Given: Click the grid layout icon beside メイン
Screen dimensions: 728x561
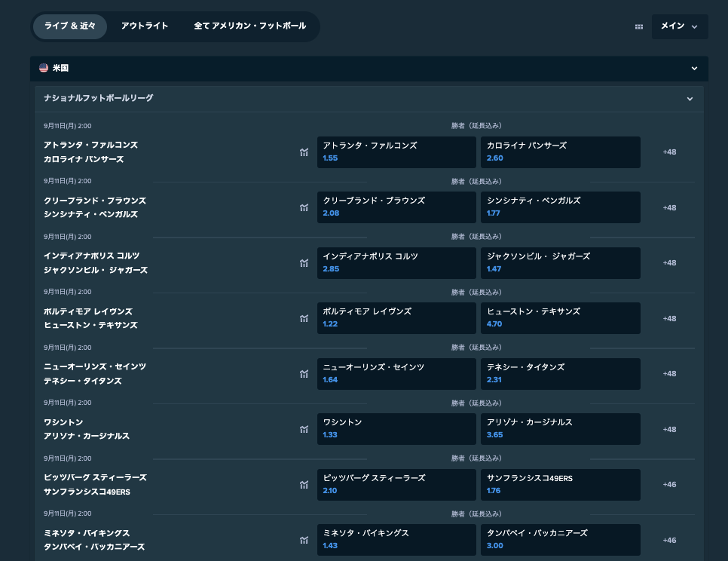Looking at the screenshot, I should pyautogui.click(x=639, y=27).
